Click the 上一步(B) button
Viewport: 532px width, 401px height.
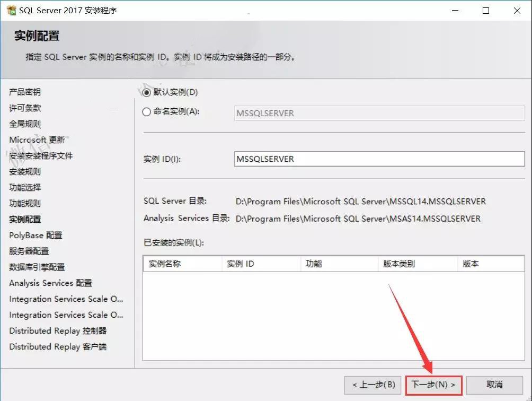[373, 385]
